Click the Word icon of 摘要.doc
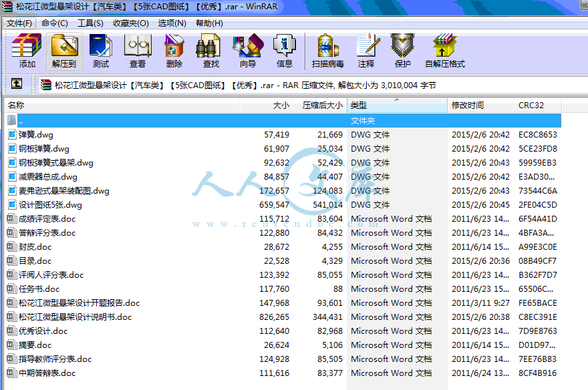Viewport: 588px width, 390px height. click(x=11, y=345)
